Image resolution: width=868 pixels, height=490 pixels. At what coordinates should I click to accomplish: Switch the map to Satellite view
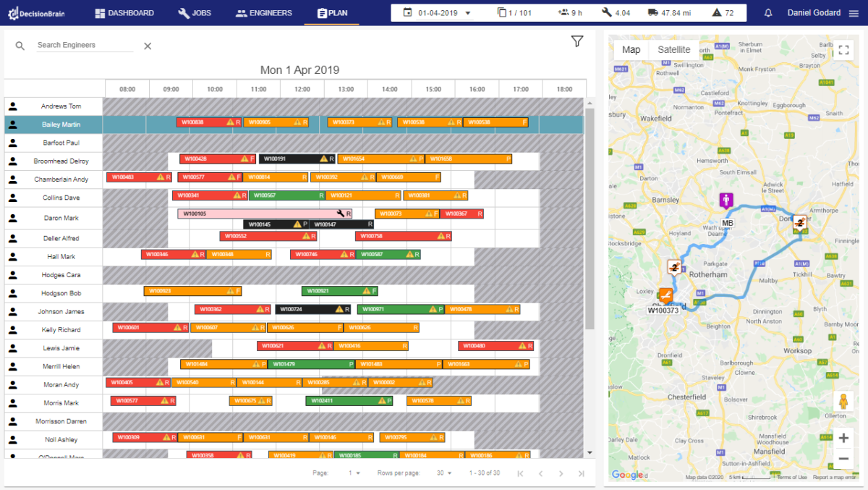click(x=673, y=49)
